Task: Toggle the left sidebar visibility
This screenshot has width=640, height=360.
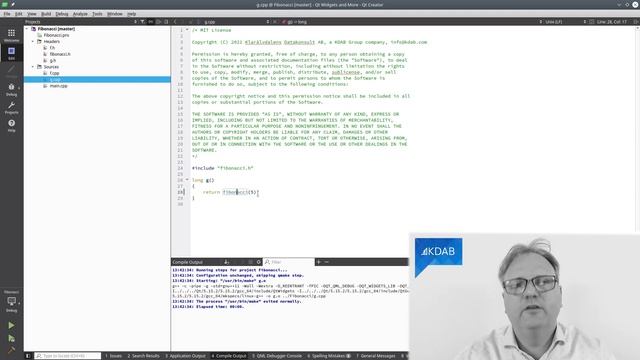Action: (28, 356)
